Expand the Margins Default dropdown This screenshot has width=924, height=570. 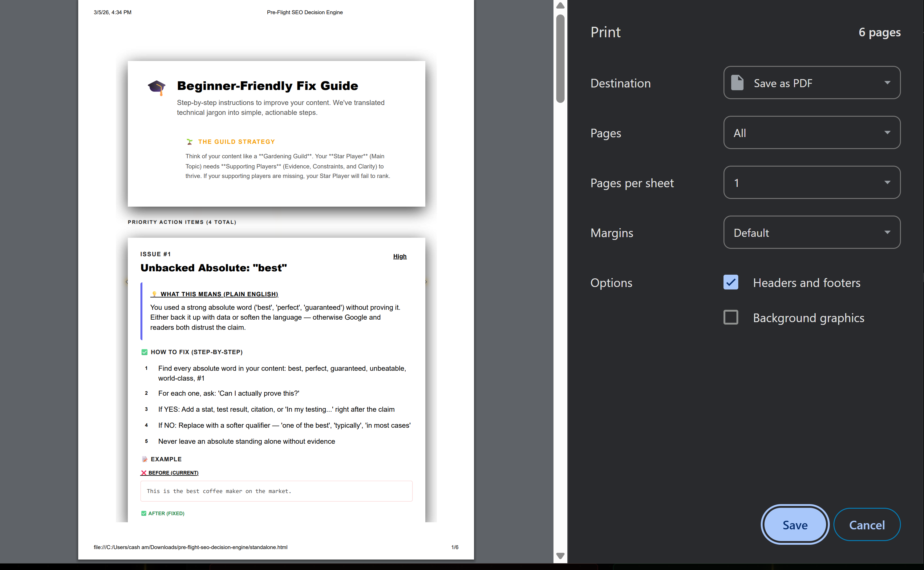pos(812,232)
